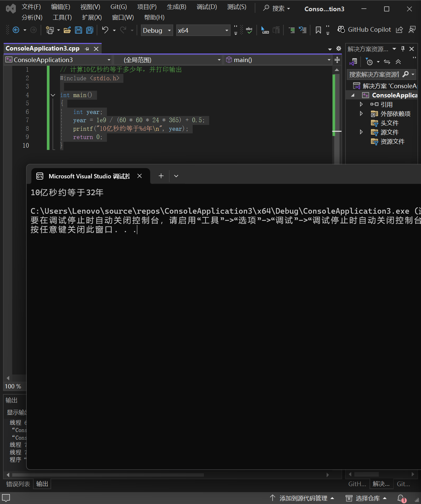Image resolution: width=421 pixels, height=504 pixels.
Task: Click the cursor line display toolbar icon
Action: tap(265, 30)
